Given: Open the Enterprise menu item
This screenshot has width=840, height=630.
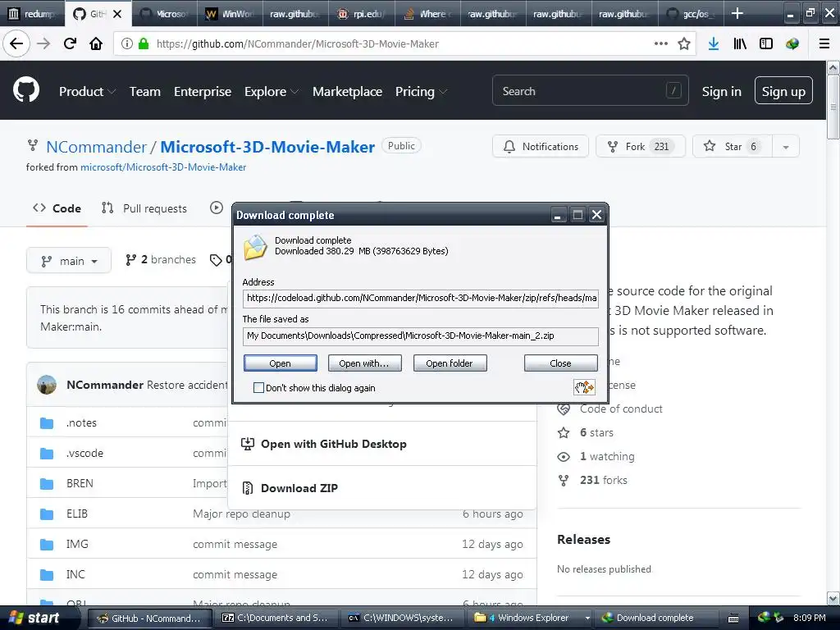Looking at the screenshot, I should (x=203, y=92).
